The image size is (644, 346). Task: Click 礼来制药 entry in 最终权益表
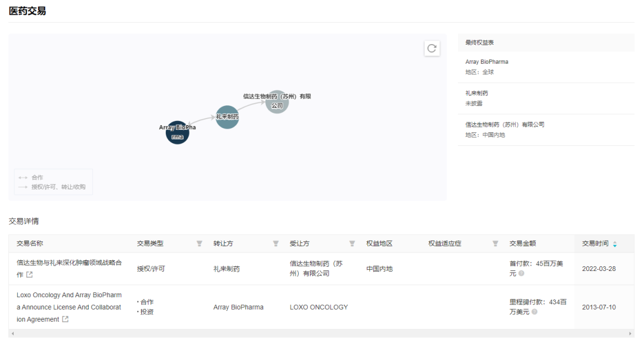pos(477,93)
